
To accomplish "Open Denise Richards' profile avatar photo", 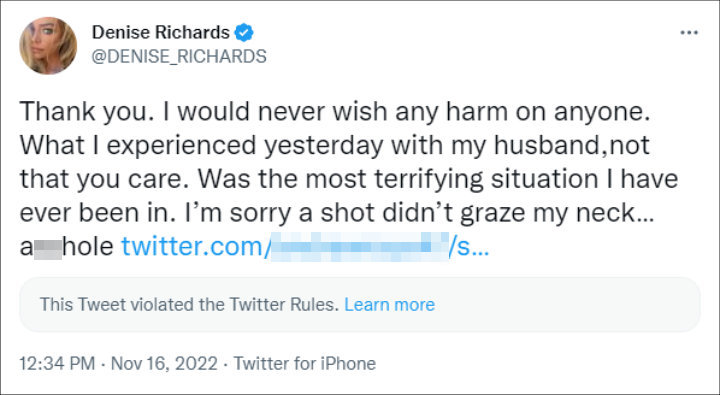I will tap(48, 45).
